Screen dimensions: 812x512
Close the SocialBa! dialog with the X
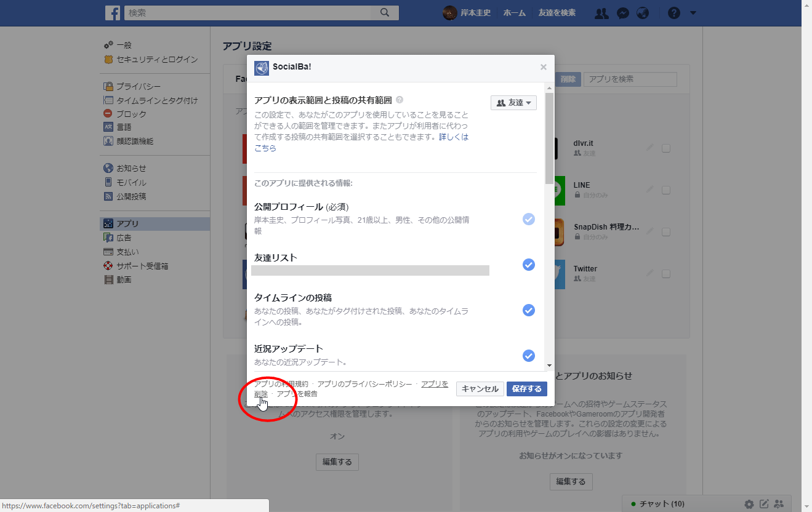[543, 67]
